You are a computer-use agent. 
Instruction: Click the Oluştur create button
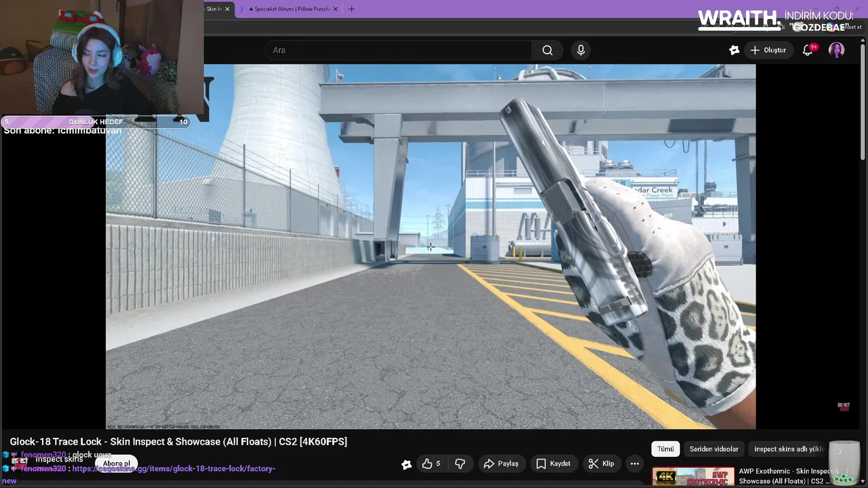(768, 50)
